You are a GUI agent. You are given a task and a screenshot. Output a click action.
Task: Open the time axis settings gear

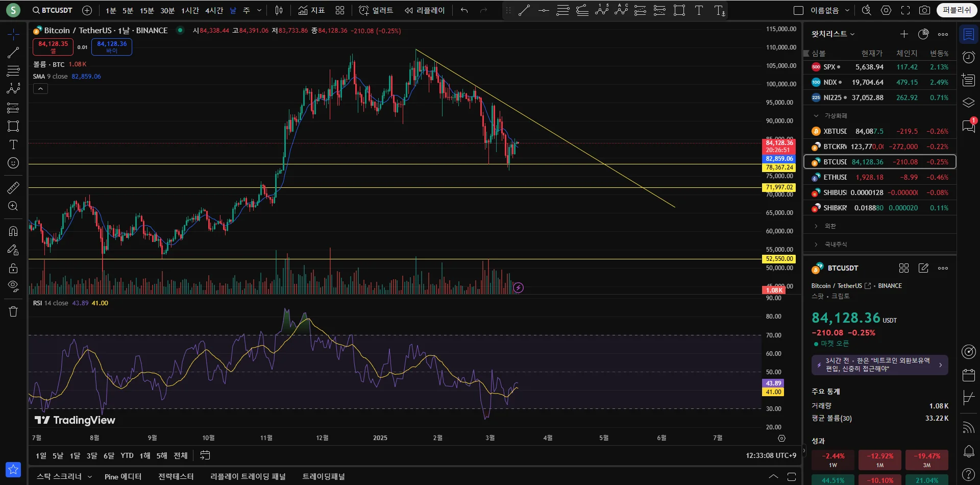click(781, 438)
